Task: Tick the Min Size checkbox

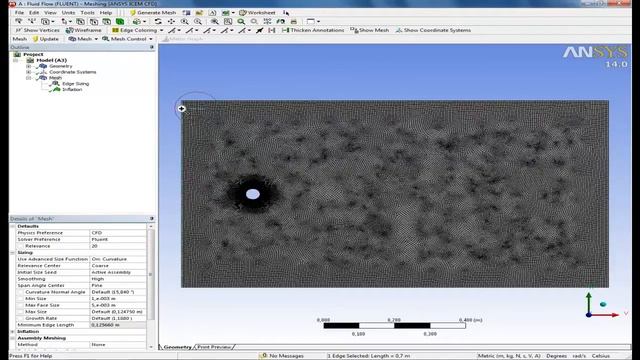Action: [x=20, y=299]
